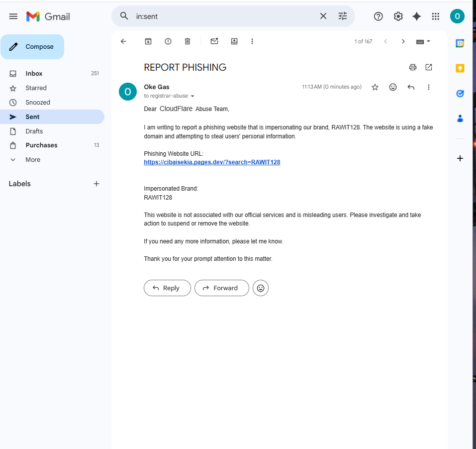Star the REPORT PHISHING message
The height and width of the screenshot is (449, 476).
(x=375, y=87)
